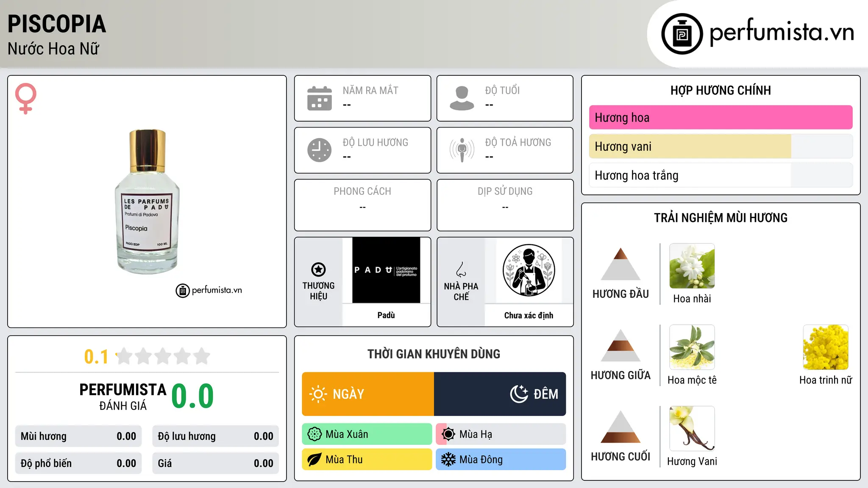
Task: Click the PERFUMISTA ĐÁNH GIÁ label
Action: [x=123, y=396]
